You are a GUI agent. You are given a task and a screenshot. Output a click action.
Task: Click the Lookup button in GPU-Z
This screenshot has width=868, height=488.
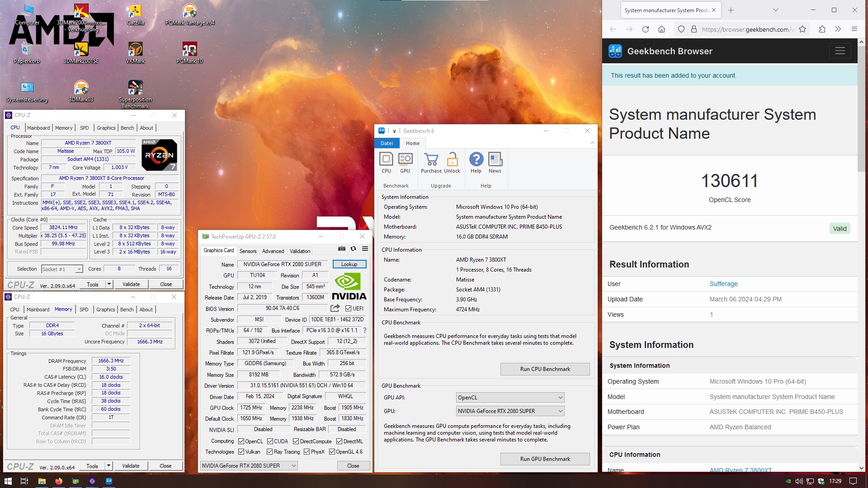349,264
